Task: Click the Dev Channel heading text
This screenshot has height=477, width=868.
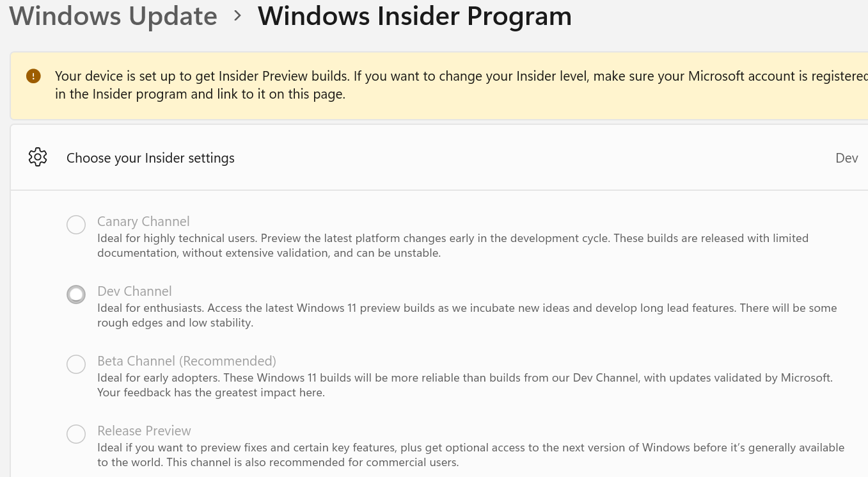Action: [134, 291]
